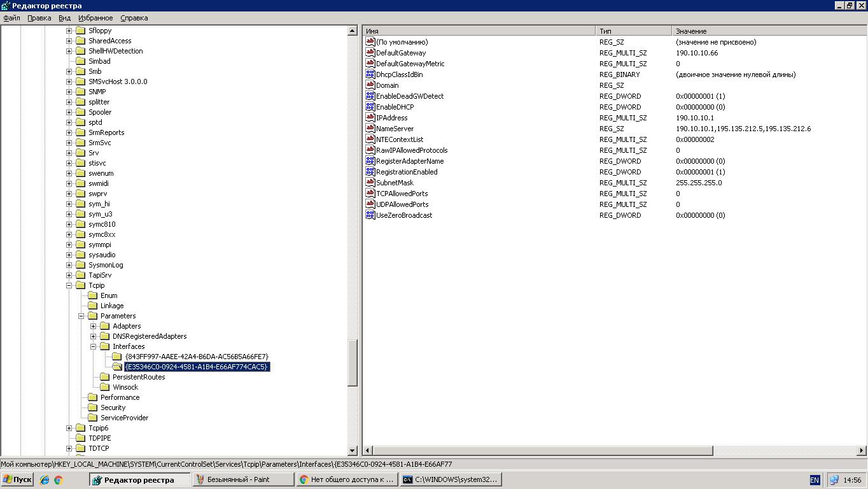The width and height of the screenshot is (868, 489).
Task: Expand the Sfloppy tree node
Action: tap(69, 31)
